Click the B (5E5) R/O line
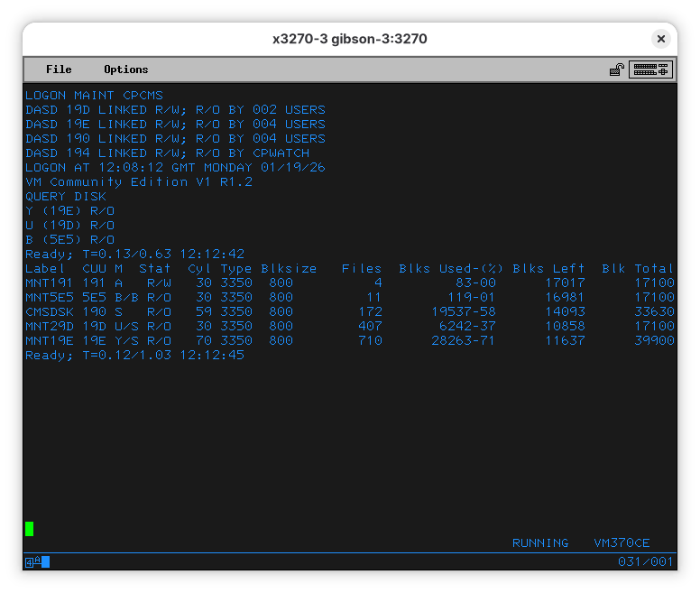 69,240
